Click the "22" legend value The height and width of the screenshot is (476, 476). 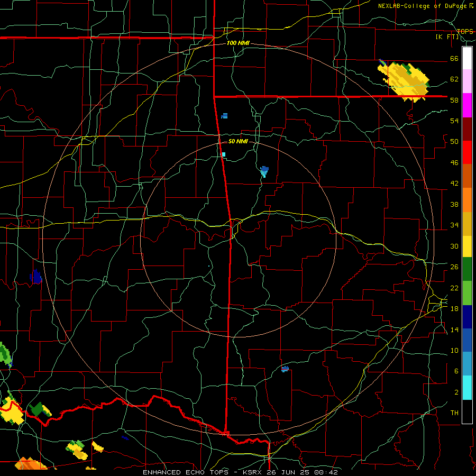(x=454, y=288)
